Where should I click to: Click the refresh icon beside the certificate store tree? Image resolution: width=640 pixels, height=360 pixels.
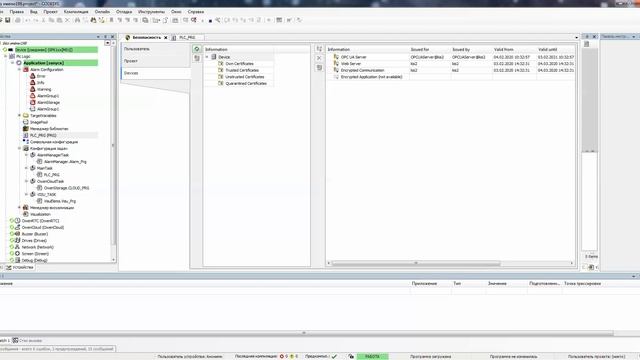197,49
